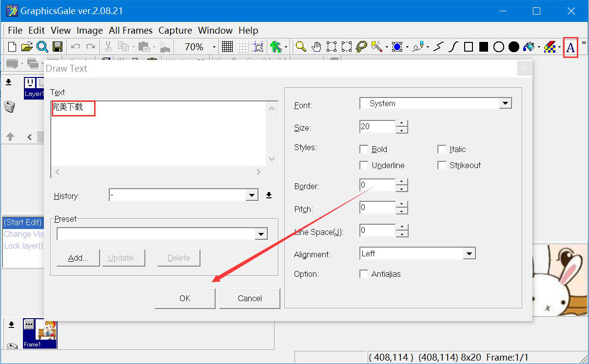Screen dimensions: 589x364
Task: Toggle the black grid display icon
Action: point(227,47)
